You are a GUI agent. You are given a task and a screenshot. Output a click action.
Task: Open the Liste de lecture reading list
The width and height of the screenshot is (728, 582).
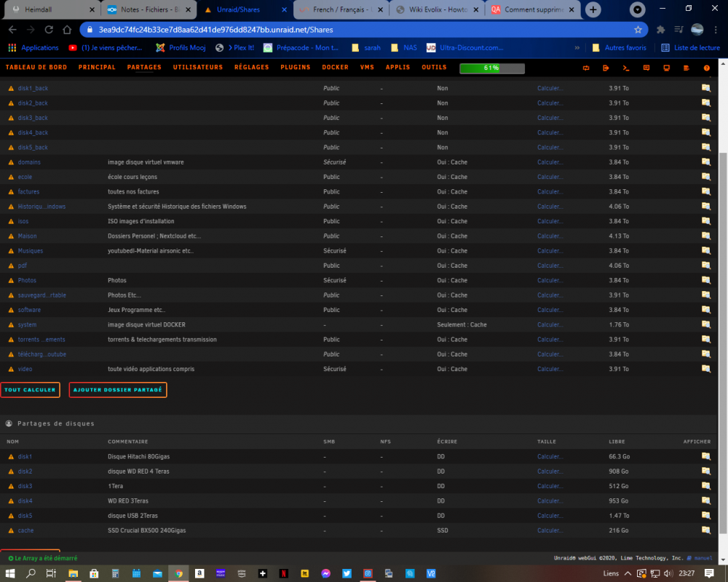tap(690, 48)
